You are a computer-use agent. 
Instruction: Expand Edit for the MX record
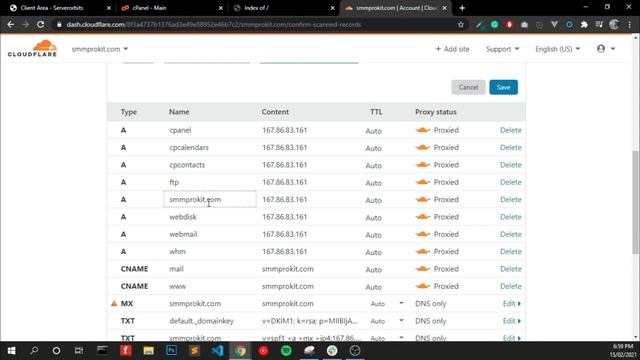coord(511,304)
